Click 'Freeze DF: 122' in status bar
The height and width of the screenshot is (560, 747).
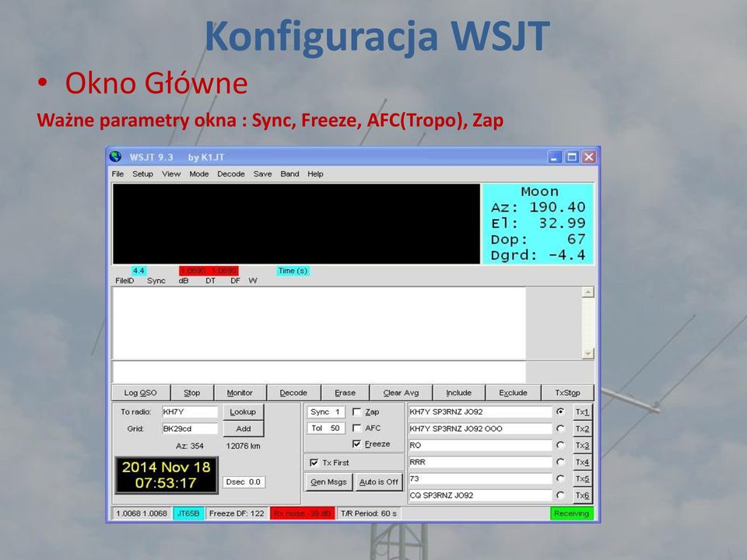237,513
